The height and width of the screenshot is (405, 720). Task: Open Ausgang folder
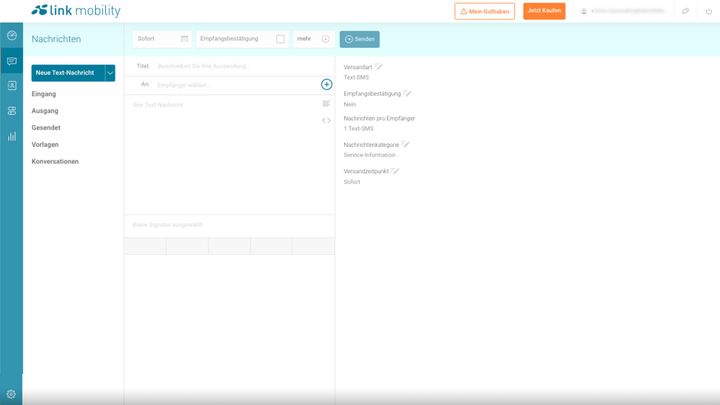(45, 111)
